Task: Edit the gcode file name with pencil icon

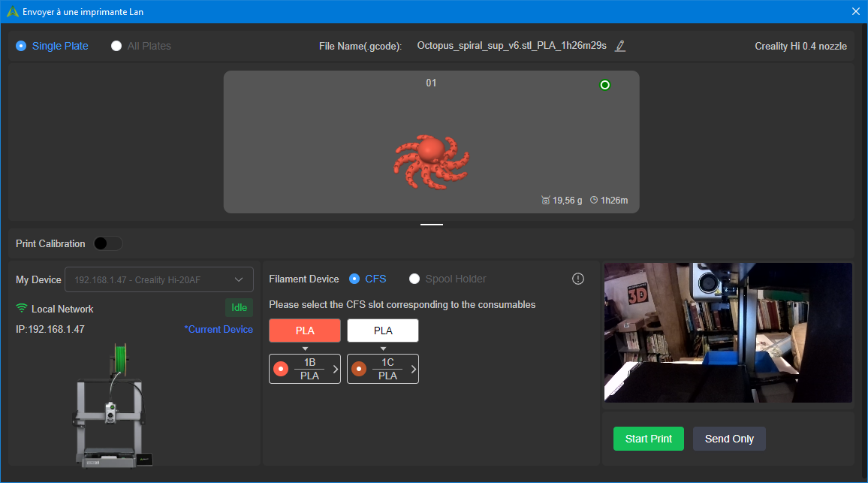Action: [620, 46]
